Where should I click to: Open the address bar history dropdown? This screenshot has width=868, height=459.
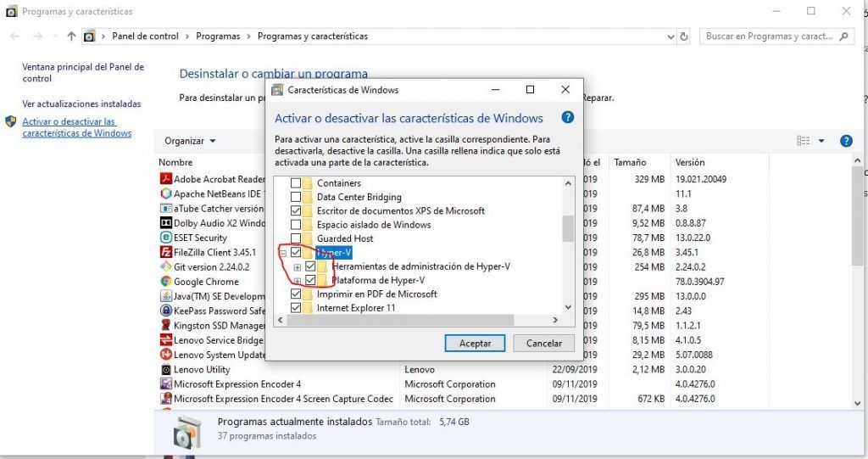(670, 36)
